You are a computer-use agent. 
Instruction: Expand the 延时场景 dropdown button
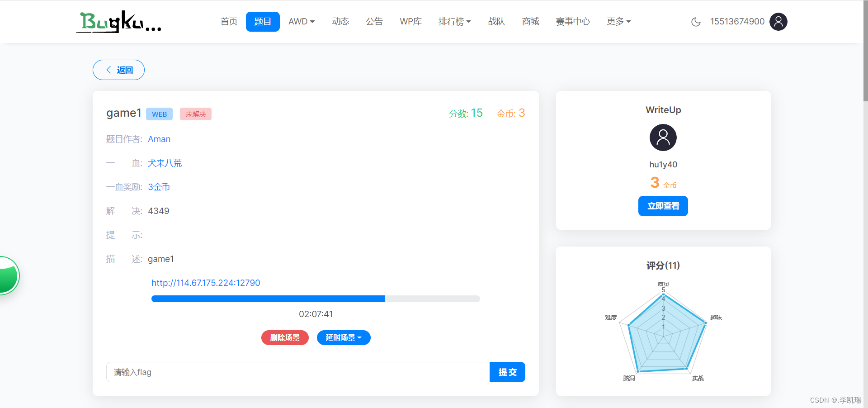344,338
